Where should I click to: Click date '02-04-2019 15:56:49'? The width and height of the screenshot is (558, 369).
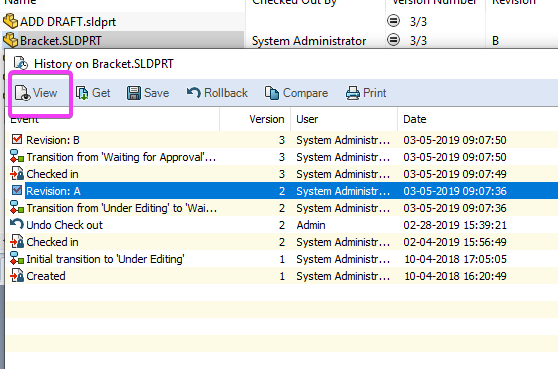click(x=455, y=242)
